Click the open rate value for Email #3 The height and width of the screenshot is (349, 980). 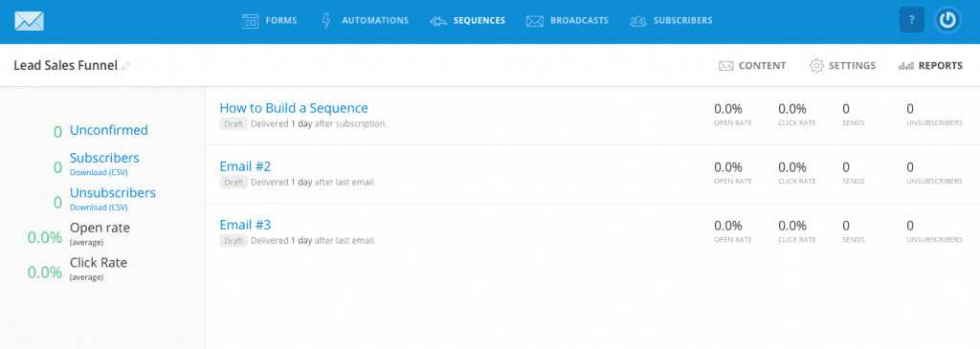pos(728,226)
